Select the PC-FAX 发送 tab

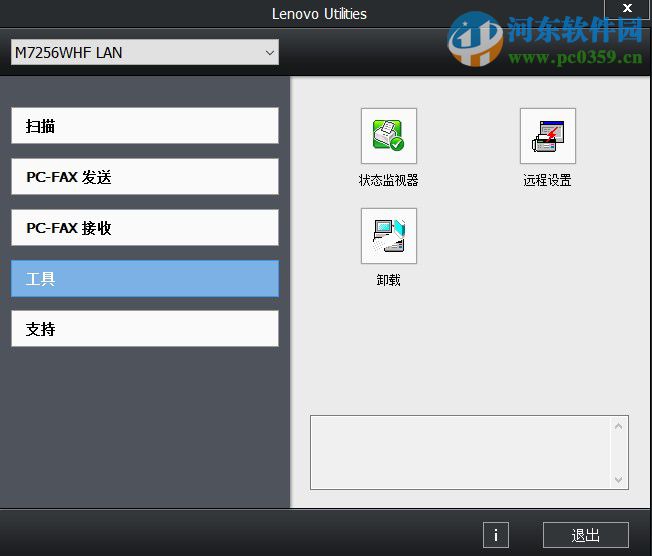click(145, 177)
